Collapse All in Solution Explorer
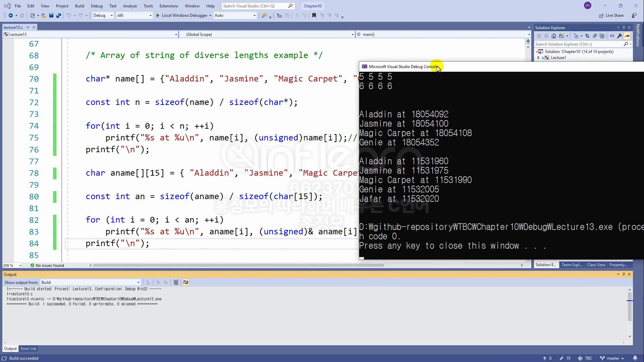The height and width of the screenshot is (362, 644). click(x=595, y=36)
